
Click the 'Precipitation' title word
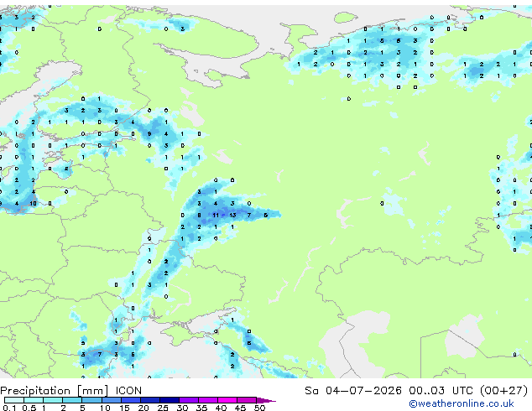(x=35, y=391)
